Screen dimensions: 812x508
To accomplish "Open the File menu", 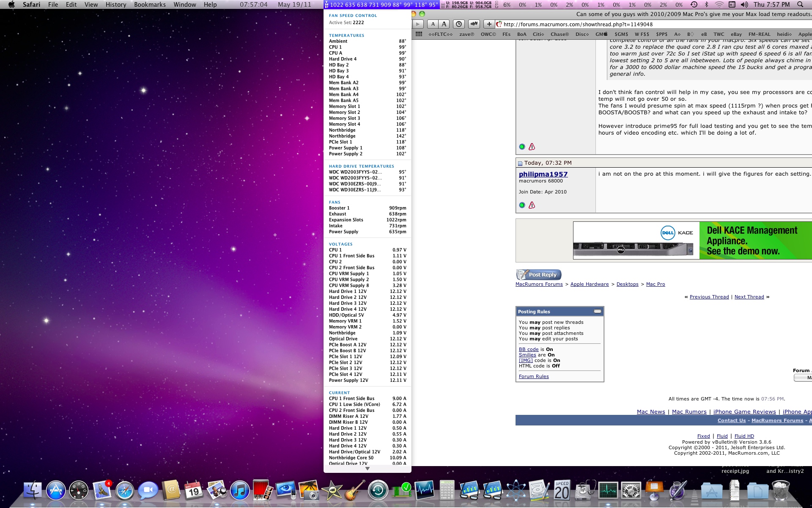I will [53, 5].
